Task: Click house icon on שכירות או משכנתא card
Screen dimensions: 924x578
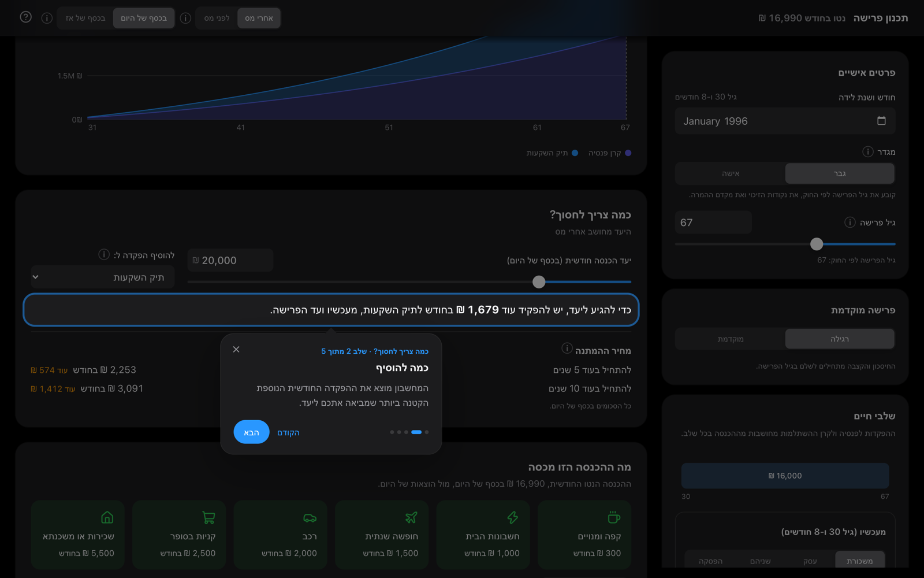Action: click(107, 517)
